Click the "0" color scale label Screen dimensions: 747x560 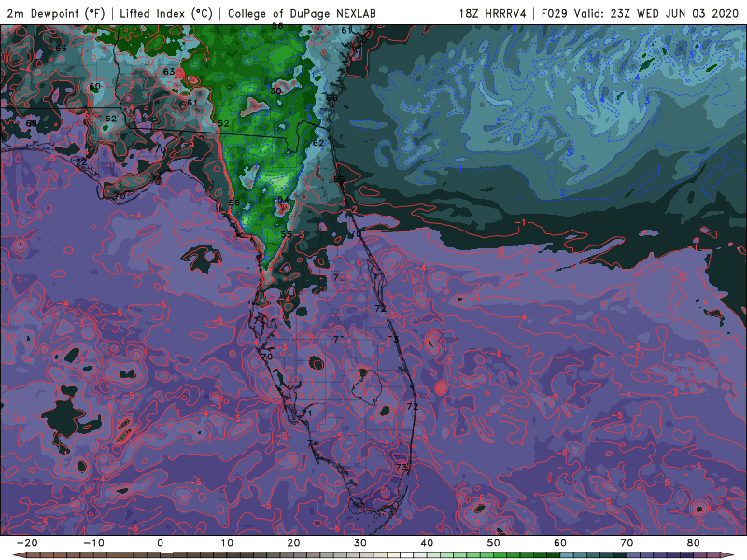tap(160, 543)
